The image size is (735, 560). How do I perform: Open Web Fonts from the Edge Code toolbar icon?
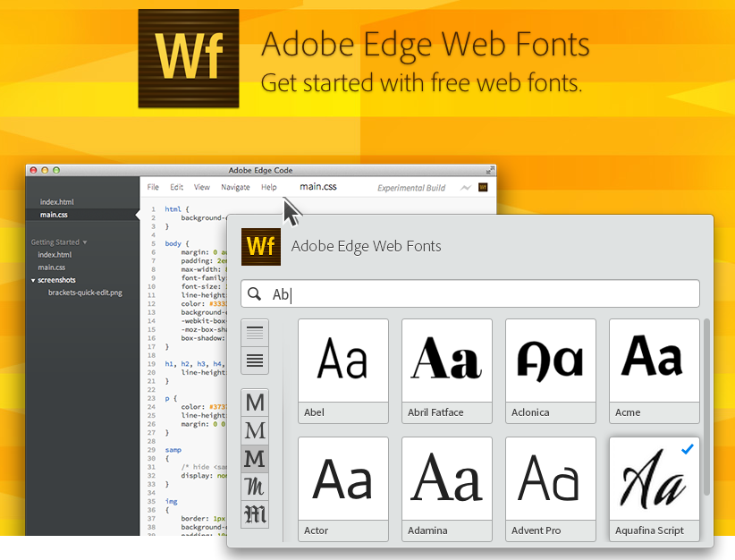483,188
